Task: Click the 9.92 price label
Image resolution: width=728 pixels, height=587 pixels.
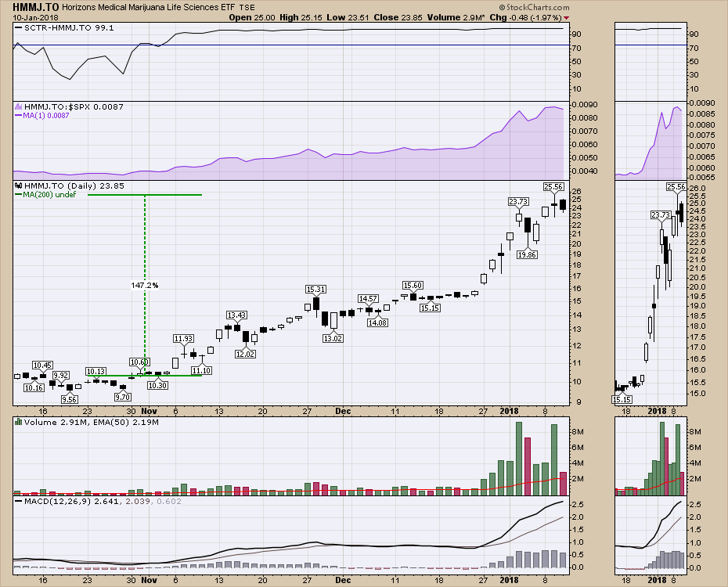Action: click(61, 376)
